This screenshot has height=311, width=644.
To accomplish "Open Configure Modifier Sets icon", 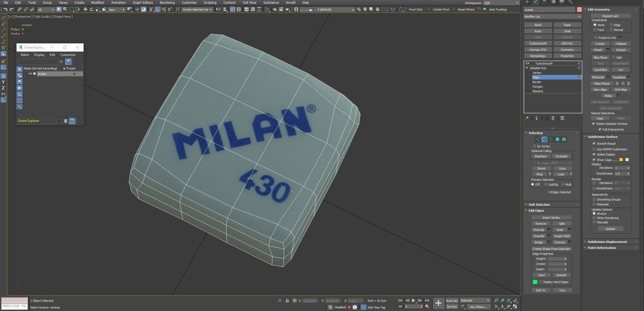I will 562,118.
